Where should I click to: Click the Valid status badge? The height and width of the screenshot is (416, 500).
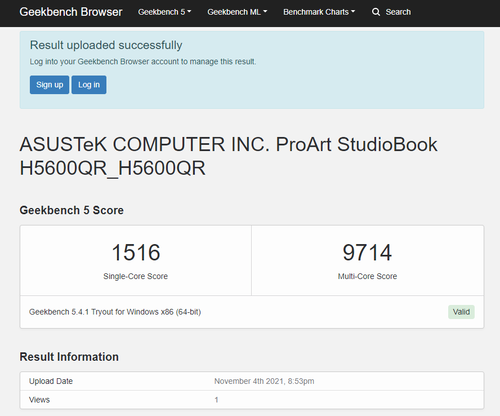point(461,312)
